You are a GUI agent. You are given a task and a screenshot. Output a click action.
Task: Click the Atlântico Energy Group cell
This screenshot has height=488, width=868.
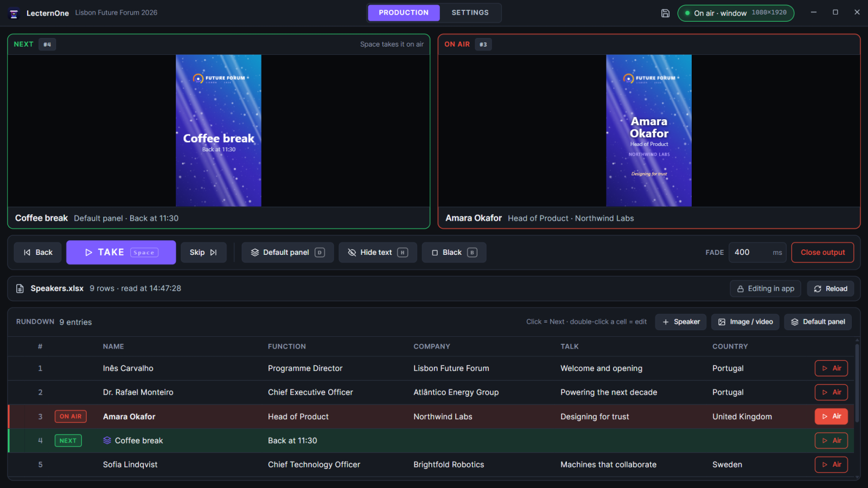pos(456,392)
